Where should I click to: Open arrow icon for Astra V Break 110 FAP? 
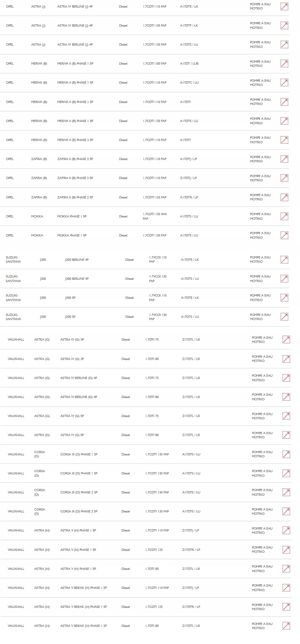pos(286,588)
